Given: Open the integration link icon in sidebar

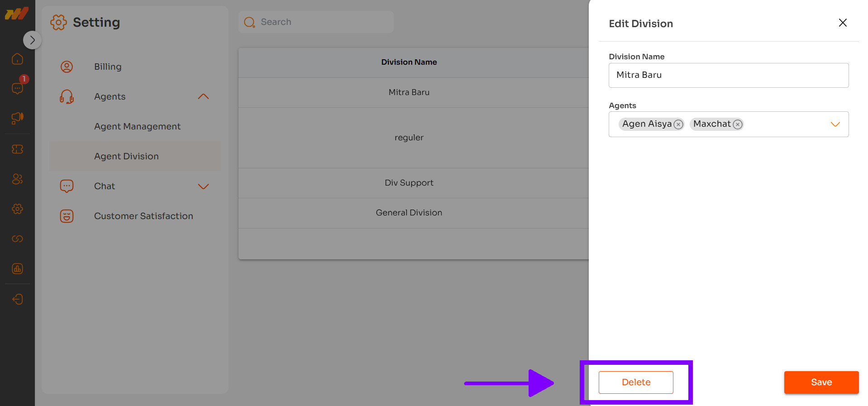Looking at the screenshot, I should (17, 239).
